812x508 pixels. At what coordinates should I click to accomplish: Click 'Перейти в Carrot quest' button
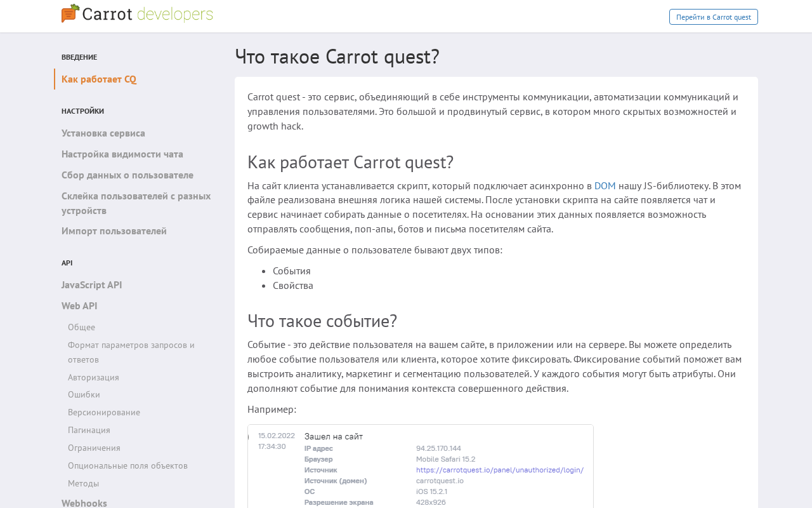(x=714, y=17)
